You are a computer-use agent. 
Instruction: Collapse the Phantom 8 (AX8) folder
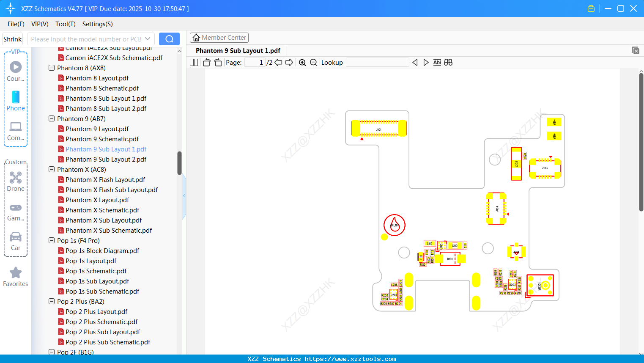52,68
